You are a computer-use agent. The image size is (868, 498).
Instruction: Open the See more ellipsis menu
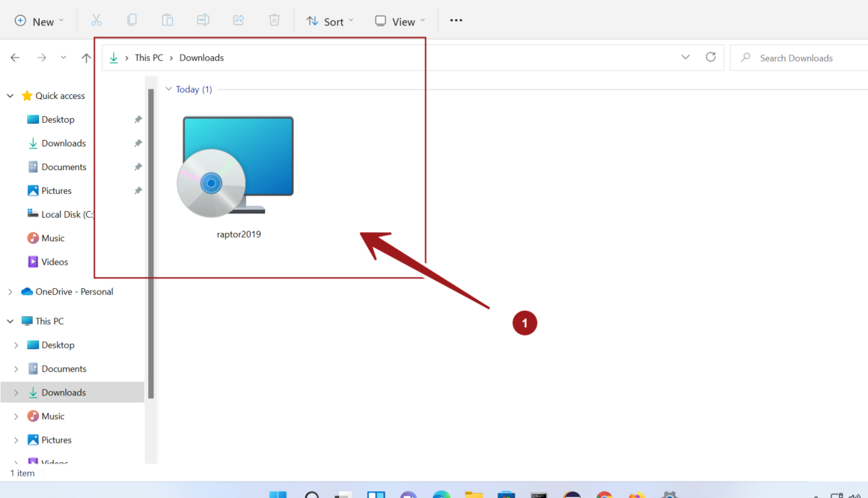click(456, 21)
